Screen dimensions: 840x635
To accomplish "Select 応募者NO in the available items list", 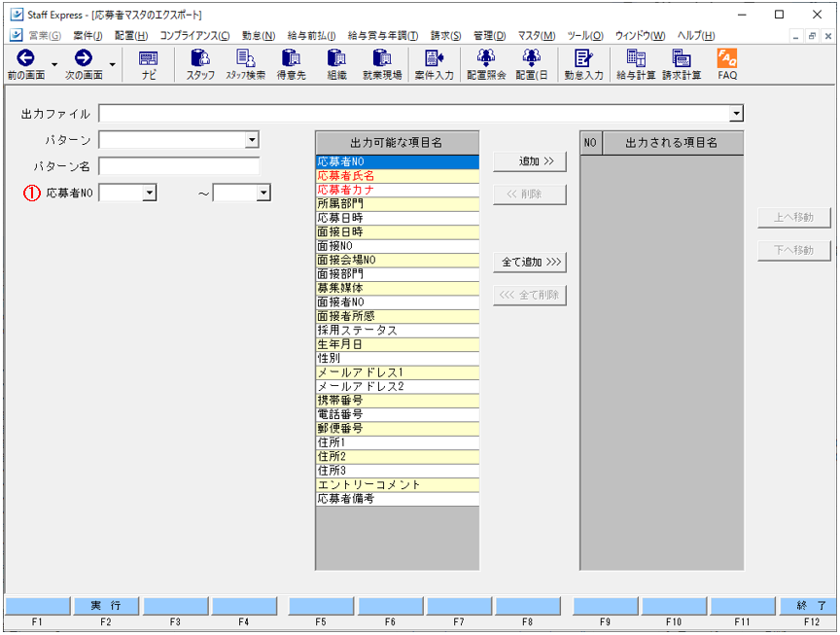I will [x=398, y=161].
